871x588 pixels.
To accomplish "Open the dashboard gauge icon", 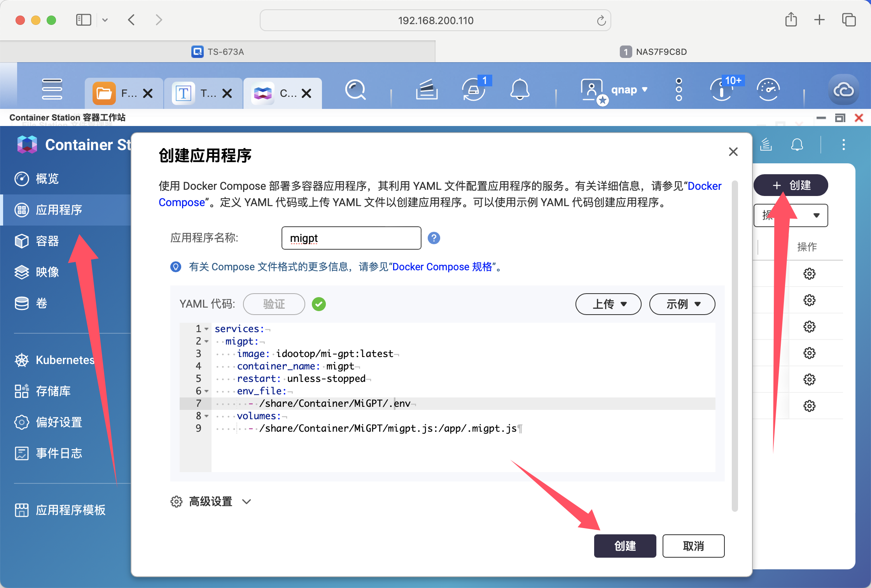I will [768, 89].
